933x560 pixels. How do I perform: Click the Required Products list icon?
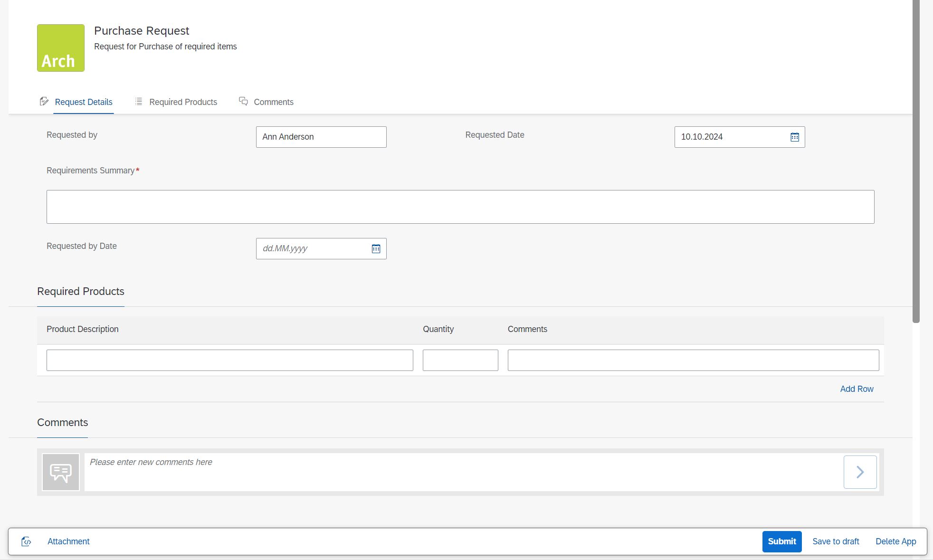tap(138, 101)
